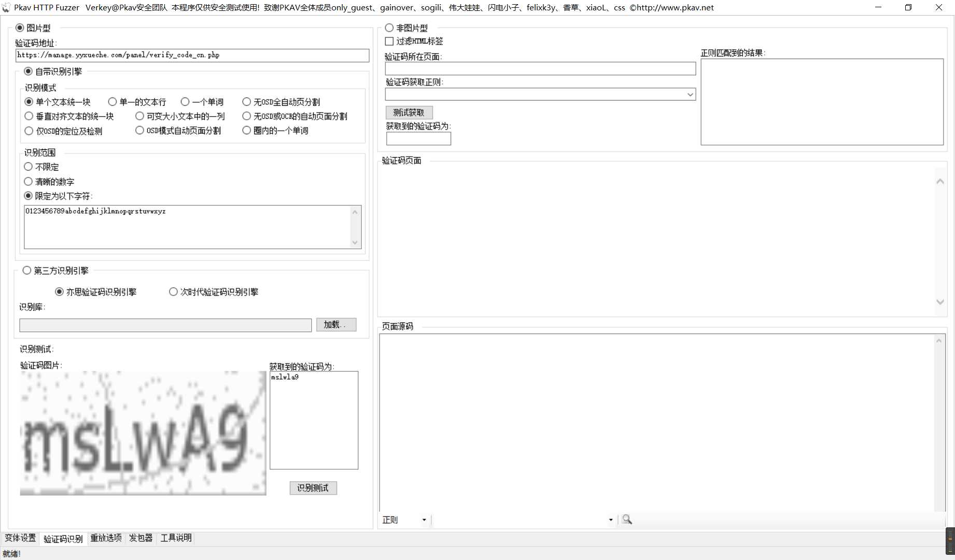Click scroll-up arrow in 验证码页面 panel
This screenshot has height=560, width=955.
click(940, 181)
